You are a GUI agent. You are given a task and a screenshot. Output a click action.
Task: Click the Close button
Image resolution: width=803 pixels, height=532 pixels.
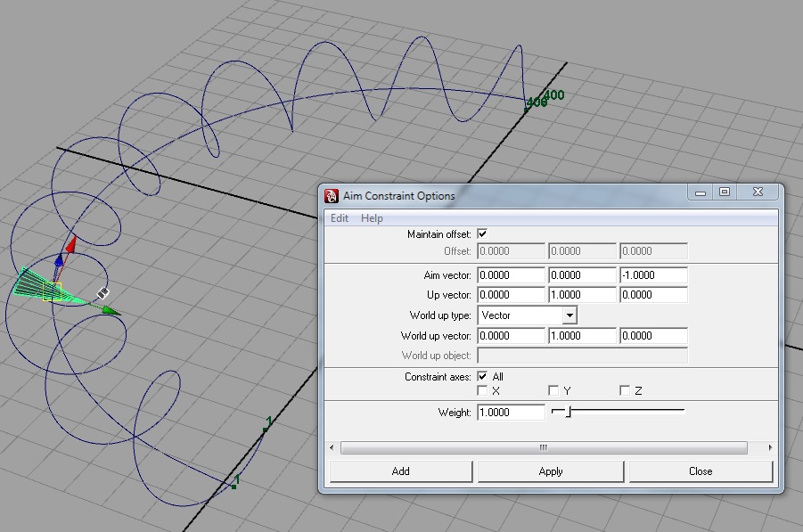[x=701, y=471]
